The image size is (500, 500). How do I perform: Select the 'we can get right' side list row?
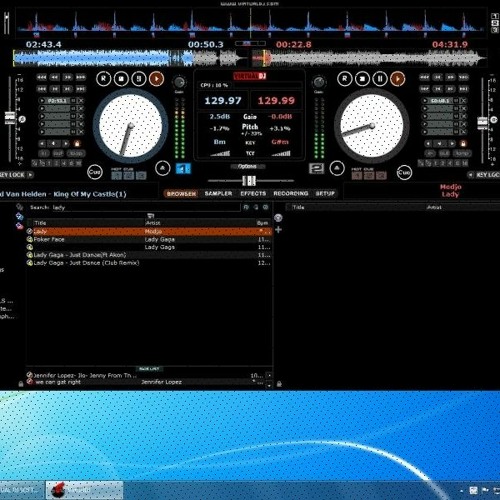tap(146, 382)
